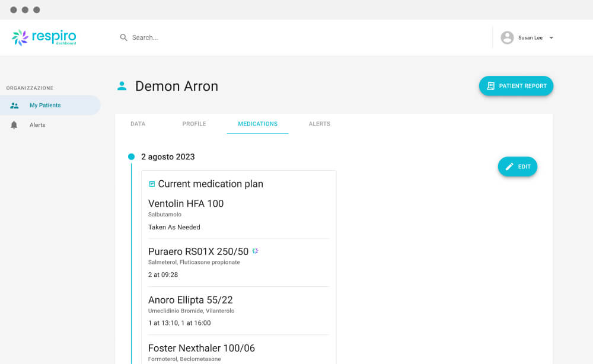Viewport: 593px width, 364px height.
Task: Click the Patient Report button
Action: (516, 86)
